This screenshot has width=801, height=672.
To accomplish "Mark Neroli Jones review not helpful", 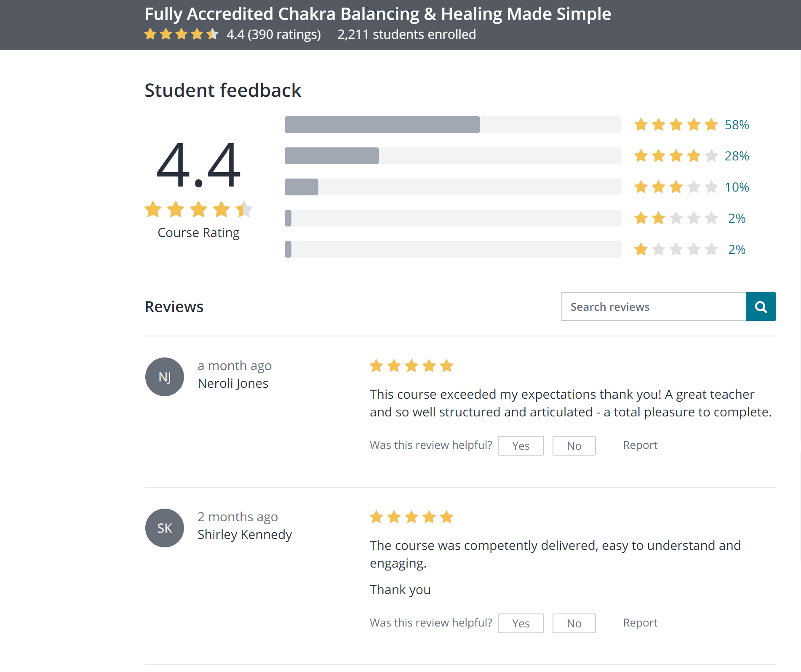I will (x=574, y=445).
